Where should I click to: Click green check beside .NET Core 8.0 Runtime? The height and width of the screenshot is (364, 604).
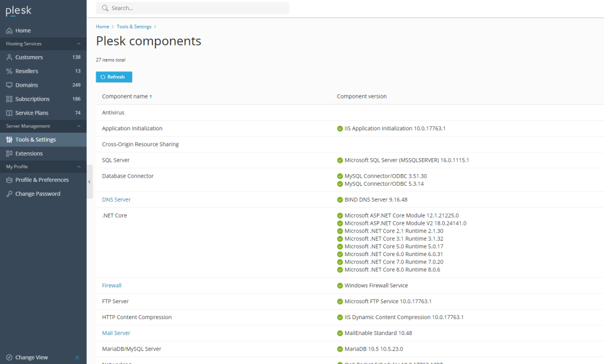[340, 270]
